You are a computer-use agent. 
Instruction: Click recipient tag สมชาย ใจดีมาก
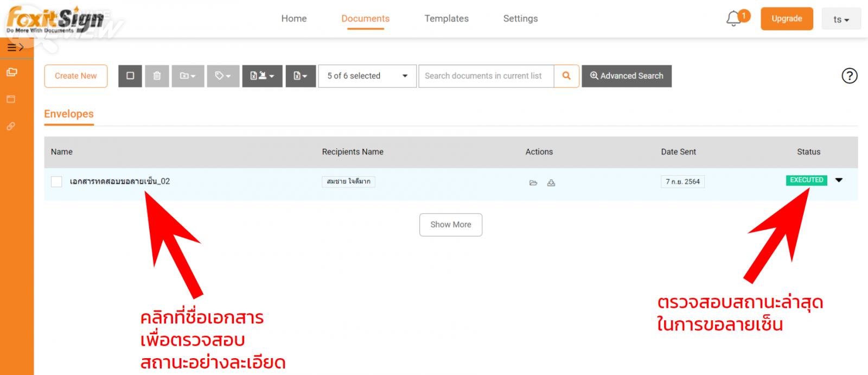click(348, 181)
